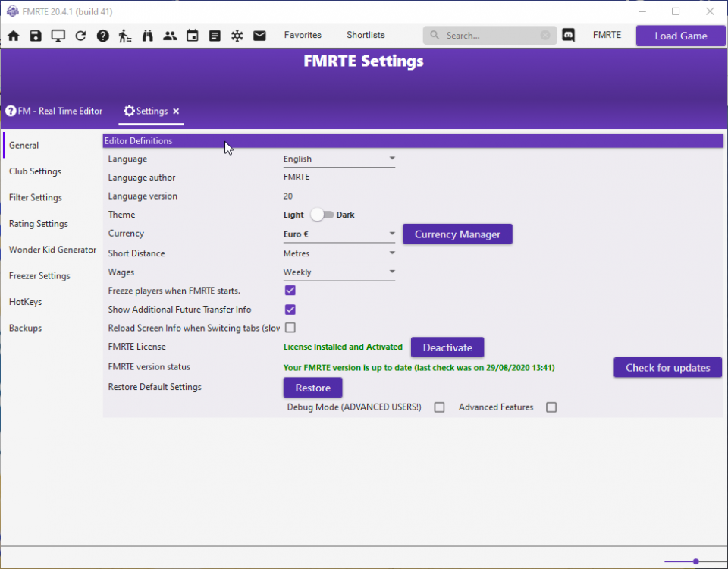Open the Help question mark toolbar icon
The image size is (728, 569).
tap(102, 36)
